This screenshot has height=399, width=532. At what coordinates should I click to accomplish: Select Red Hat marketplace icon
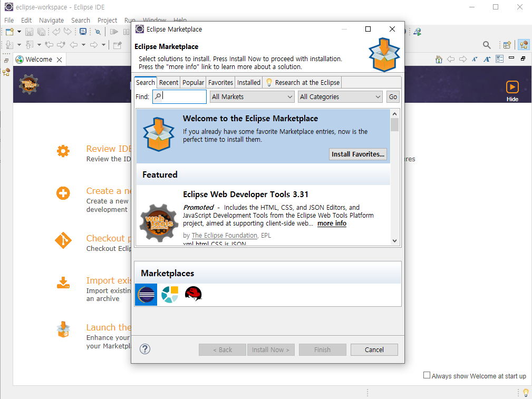pos(194,294)
